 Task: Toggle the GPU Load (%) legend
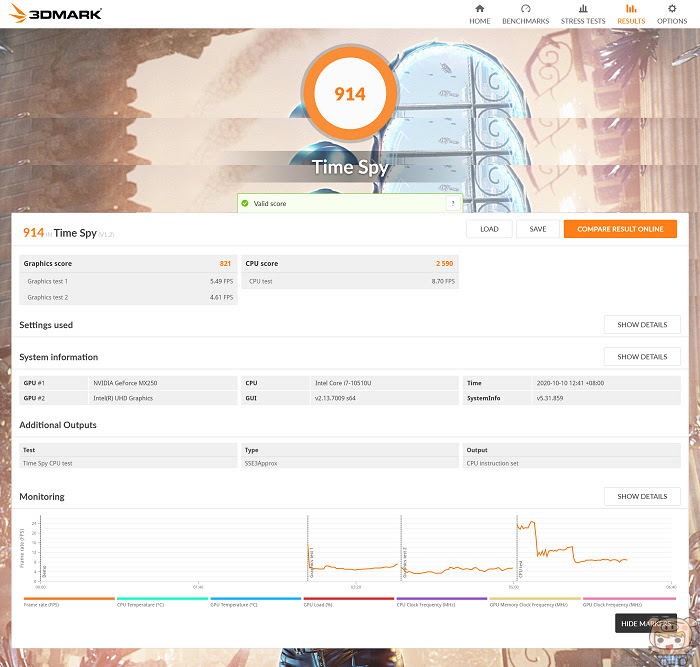click(x=349, y=601)
